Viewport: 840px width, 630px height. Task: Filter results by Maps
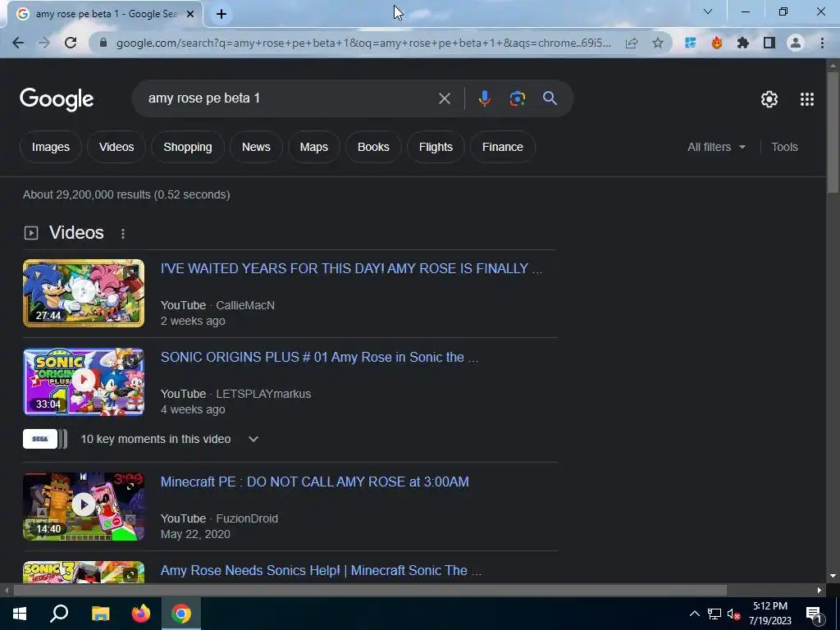tap(314, 147)
